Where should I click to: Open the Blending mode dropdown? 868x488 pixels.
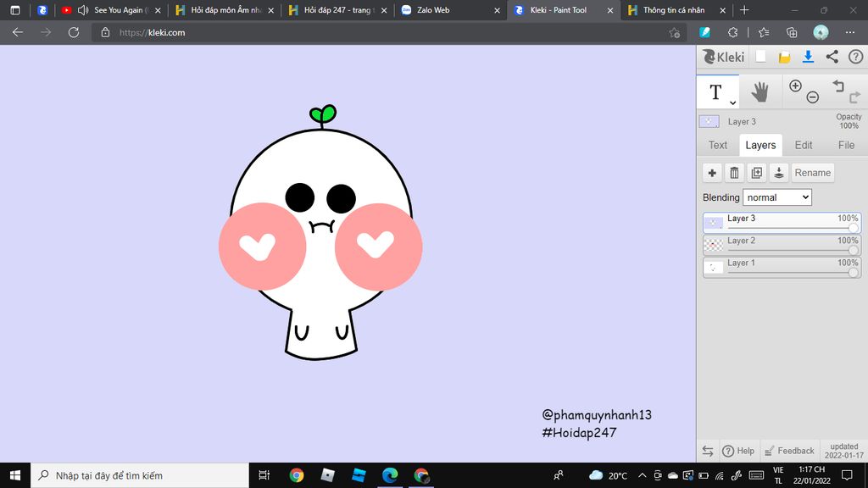tap(777, 197)
